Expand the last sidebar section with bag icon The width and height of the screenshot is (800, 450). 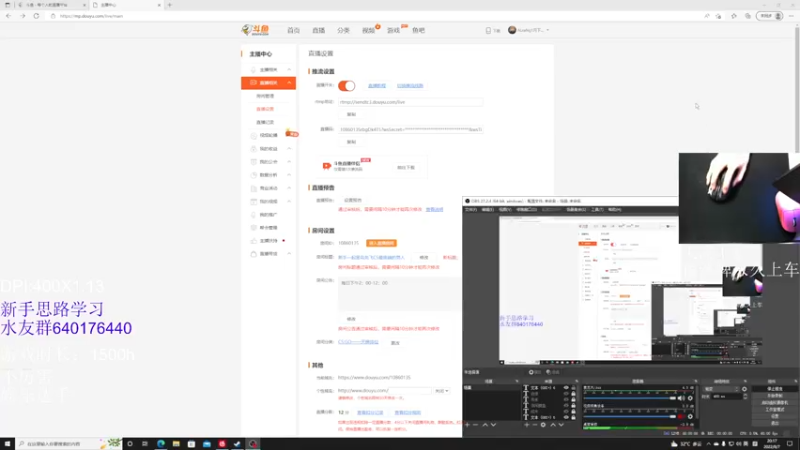coord(289,254)
